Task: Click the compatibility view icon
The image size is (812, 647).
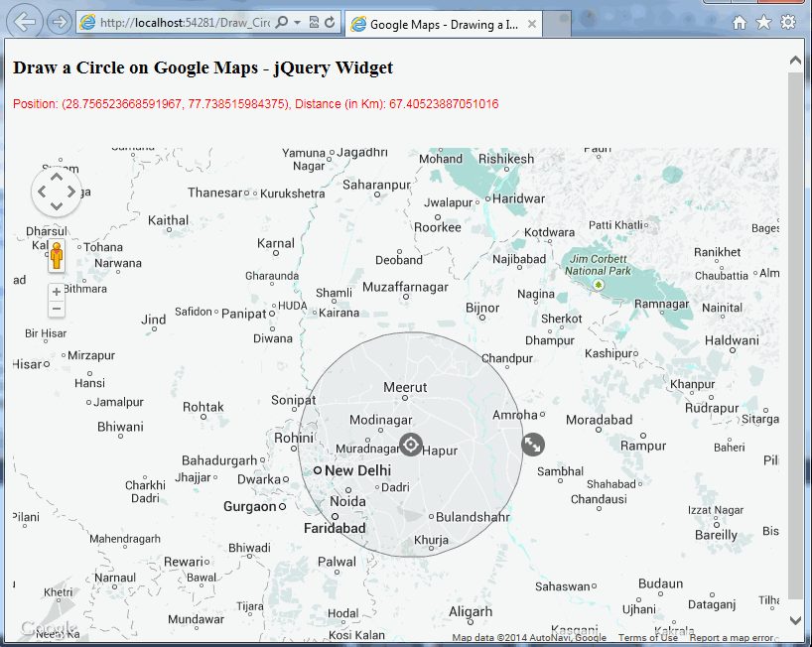Action: (x=314, y=22)
